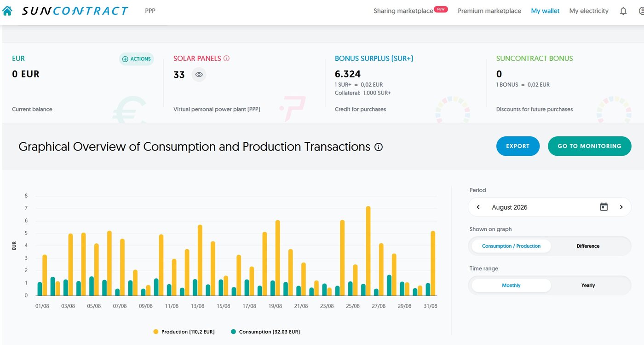Go to previous month arrow
This screenshot has height=345, width=644.
(478, 207)
